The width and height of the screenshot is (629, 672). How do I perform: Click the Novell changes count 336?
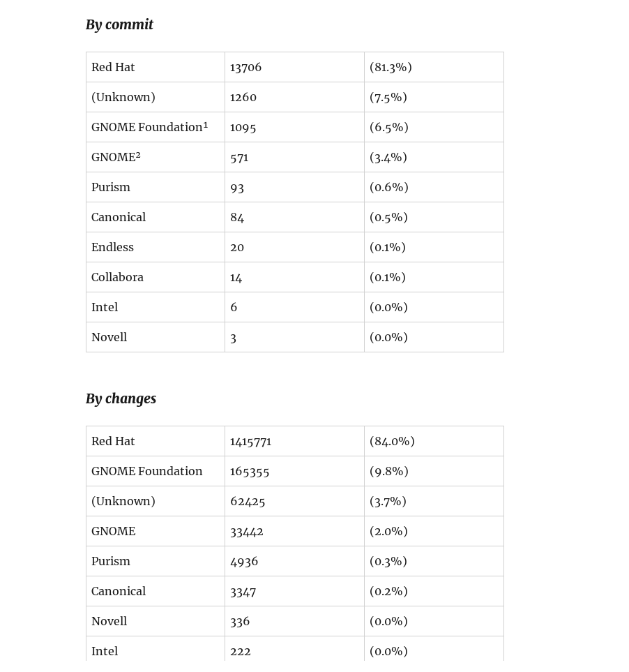(240, 621)
